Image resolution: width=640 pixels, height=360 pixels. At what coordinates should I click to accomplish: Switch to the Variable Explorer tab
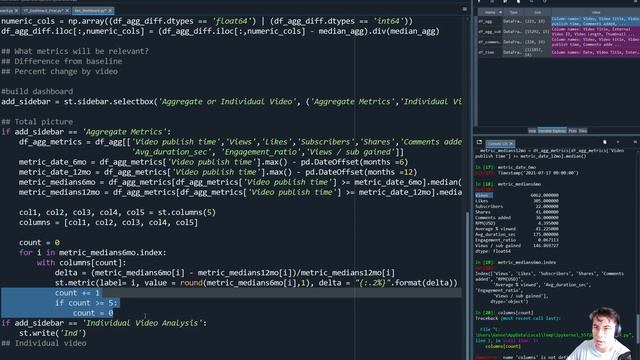click(552, 131)
